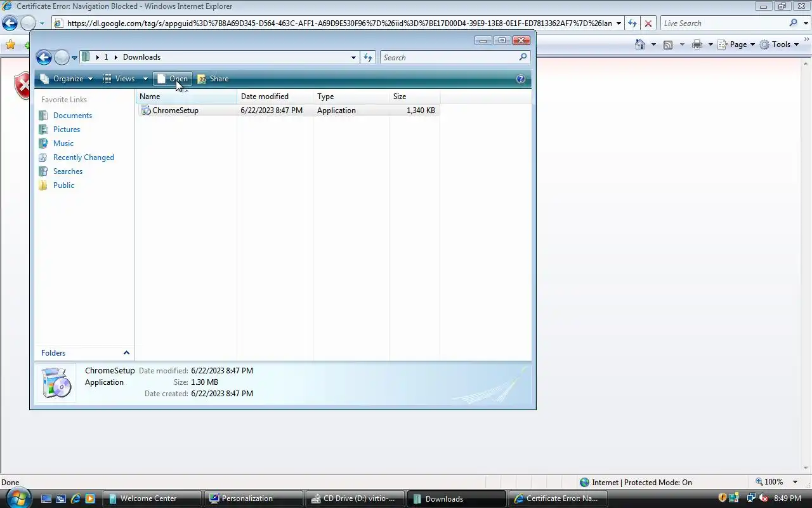The width and height of the screenshot is (812, 508).
Task: Expand the IE address bar dropdown
Action: pyautogui.click(x=619, y=23)
